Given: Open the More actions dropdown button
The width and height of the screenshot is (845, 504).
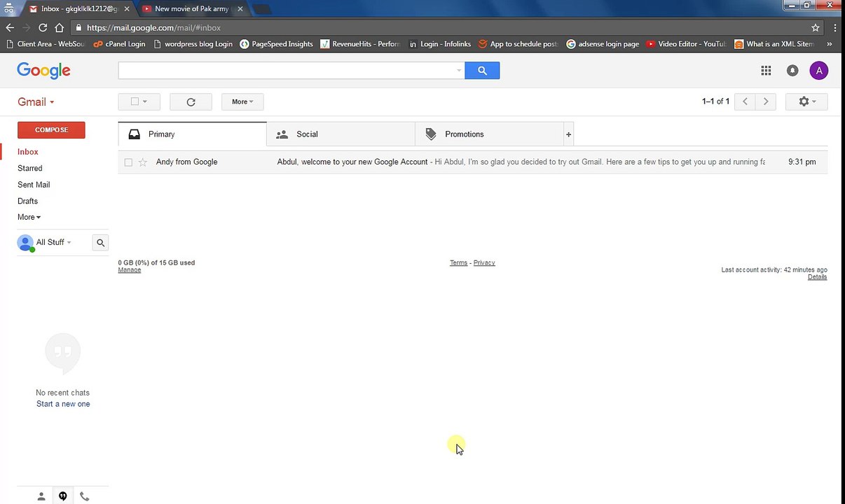Looking at the screenshot, I should click(242, 101).
